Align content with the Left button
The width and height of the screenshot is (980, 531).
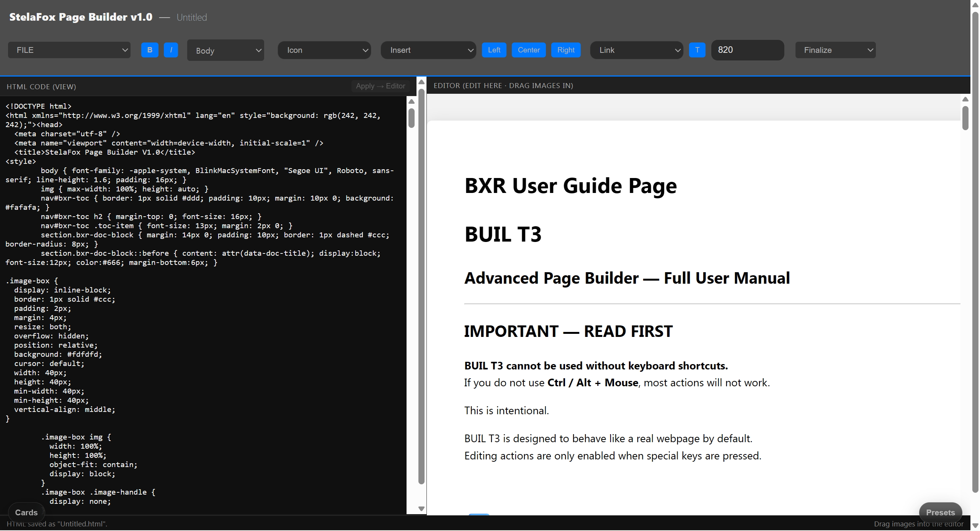(494, 50)
